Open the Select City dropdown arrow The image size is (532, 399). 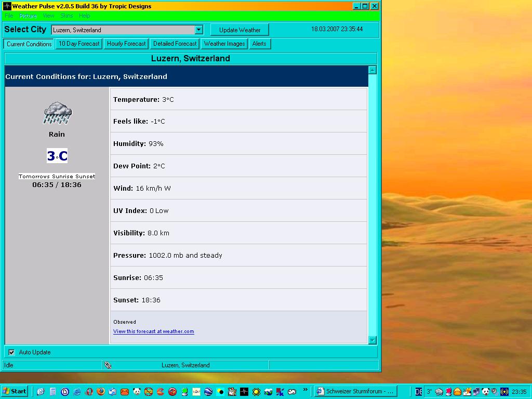coord(198,30)
